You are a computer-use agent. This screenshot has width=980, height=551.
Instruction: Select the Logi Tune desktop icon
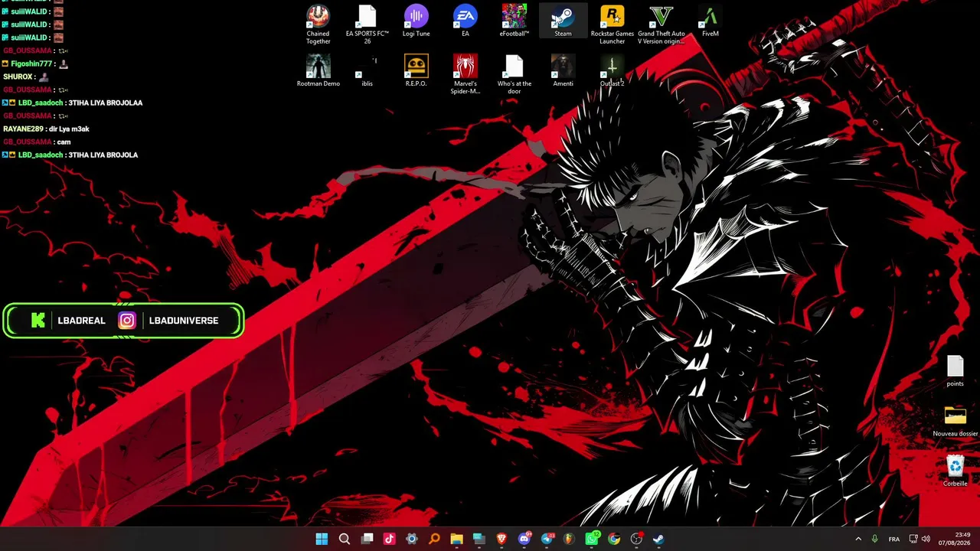click(x=416, y=21)
